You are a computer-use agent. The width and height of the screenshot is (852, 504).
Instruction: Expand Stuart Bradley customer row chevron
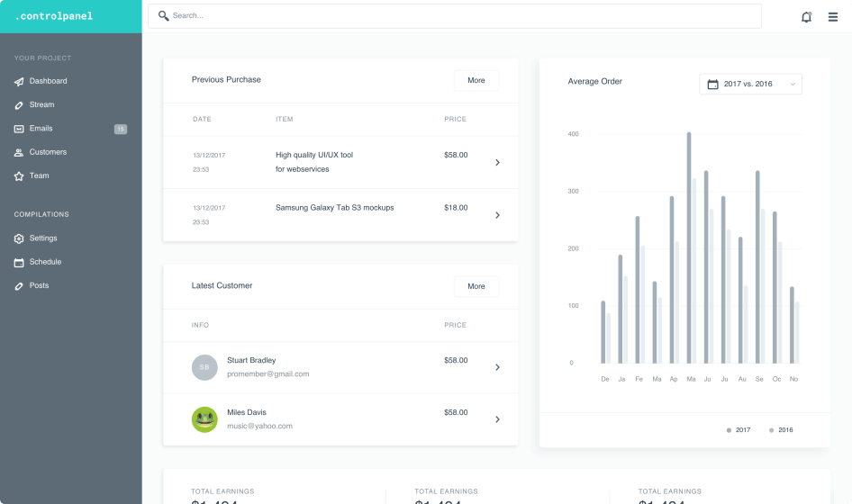pos(497,367)
